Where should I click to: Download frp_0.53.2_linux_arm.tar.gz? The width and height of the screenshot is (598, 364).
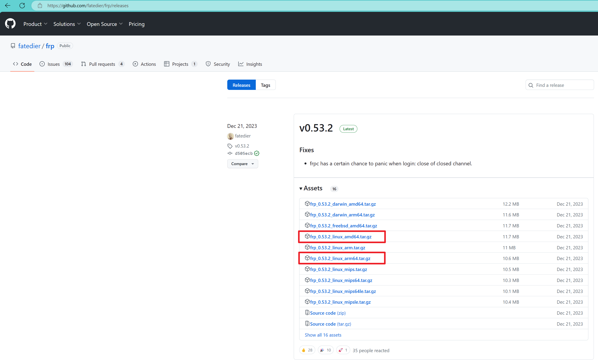tap(338, 248)
